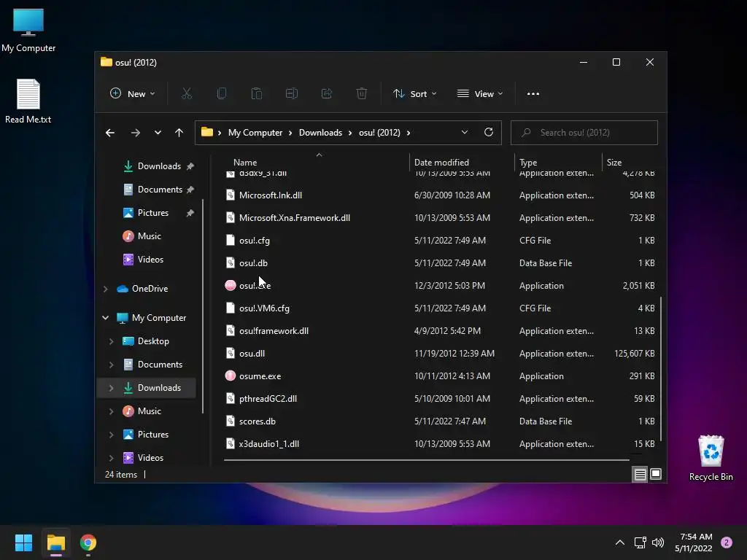Open My Computer desktop icon
The image size is (747, 560).
pyautogui.click(x=28, y=31)
